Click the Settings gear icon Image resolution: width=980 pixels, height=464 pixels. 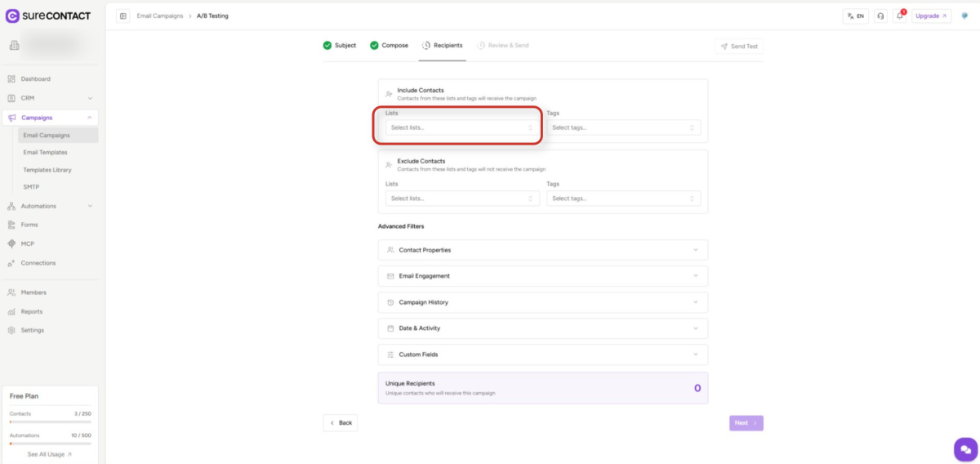[x=11, y=330]
